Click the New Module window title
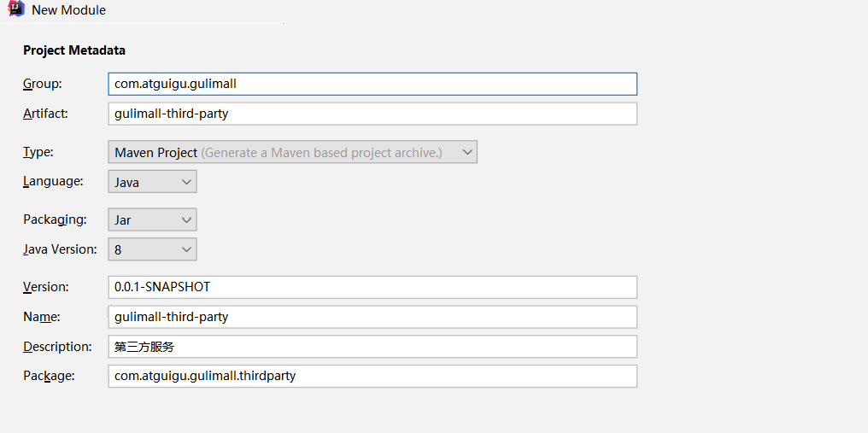 point(68,10)
